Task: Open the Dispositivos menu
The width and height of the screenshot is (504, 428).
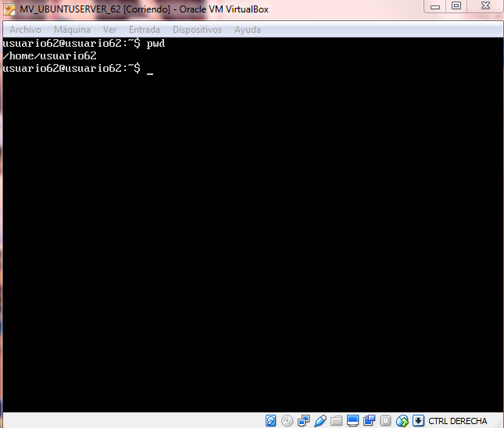Action: point(197,30)
